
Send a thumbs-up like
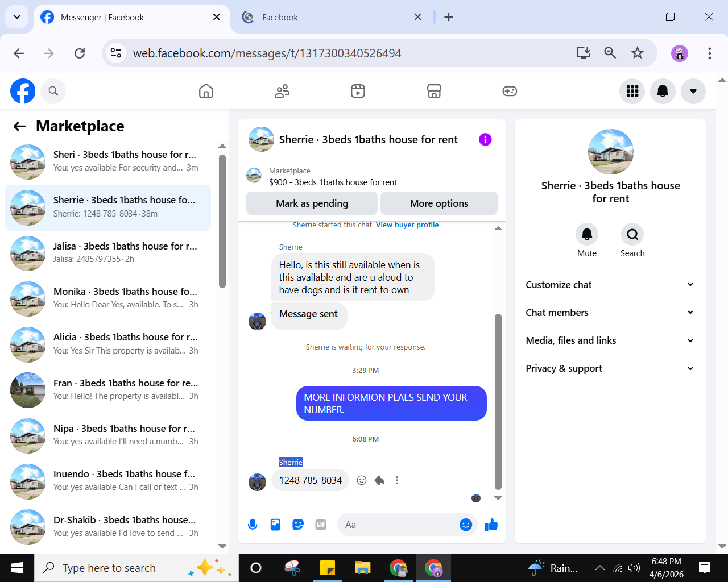(491, 525)
